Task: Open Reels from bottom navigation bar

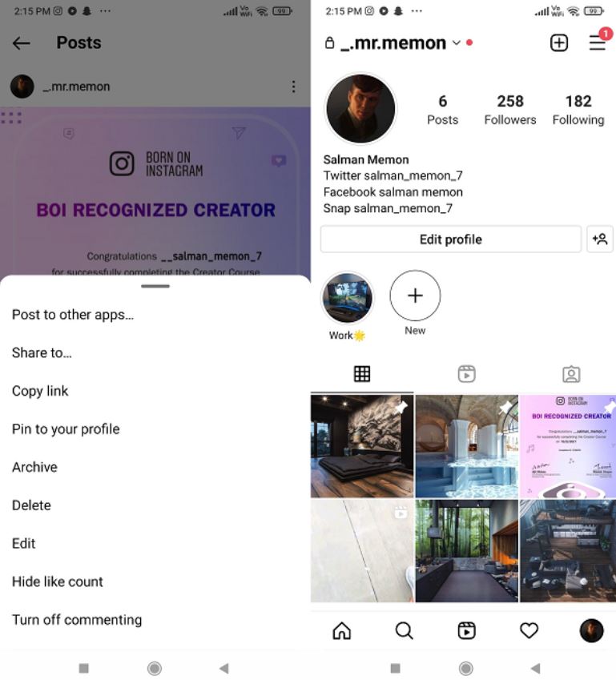Action: click(x=466, y=630)
